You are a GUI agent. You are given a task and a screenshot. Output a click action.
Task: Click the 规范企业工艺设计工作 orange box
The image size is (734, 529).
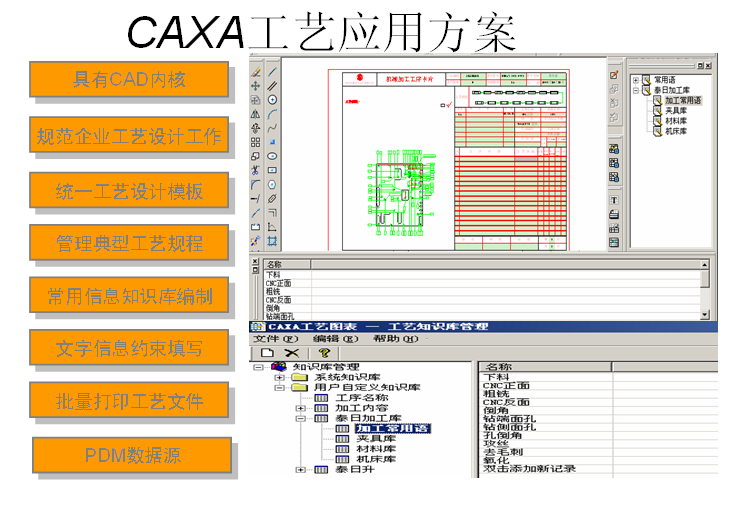pyautogui.click(x=129, y=135)
